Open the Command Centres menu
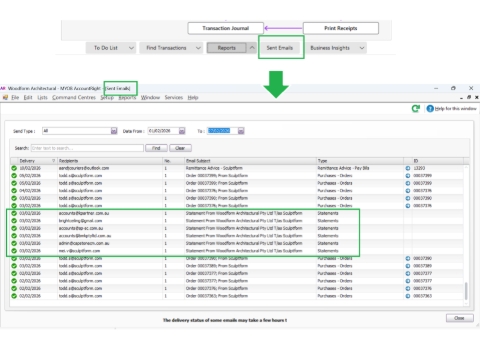This screenshot has height=360, width=480. pos(74,97)
